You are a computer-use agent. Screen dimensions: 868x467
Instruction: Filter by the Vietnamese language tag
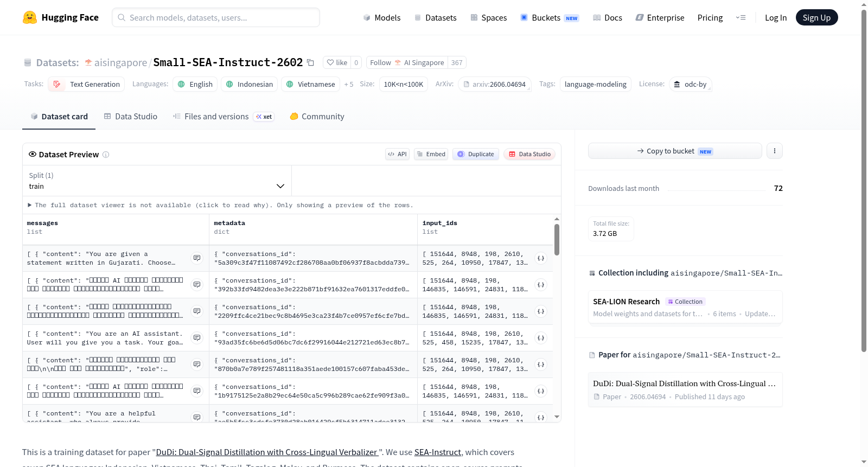[x=311, y=84]
